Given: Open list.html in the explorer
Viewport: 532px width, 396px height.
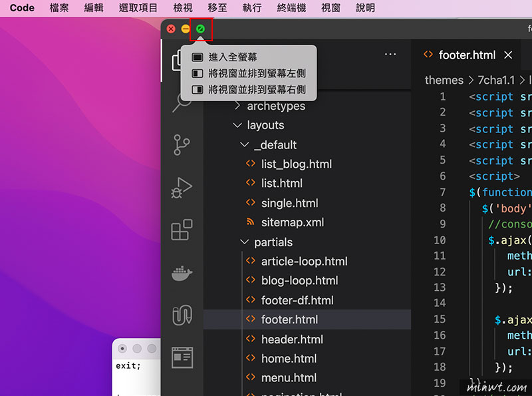Looking at the screenshot, I should pos(307,184).
